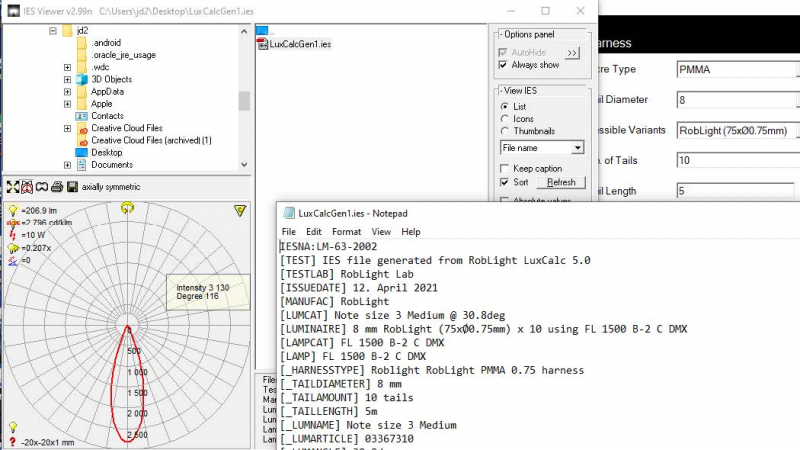800x450 pixels.
Task: Open the Notepad File menu
Action: pos(289,232)
